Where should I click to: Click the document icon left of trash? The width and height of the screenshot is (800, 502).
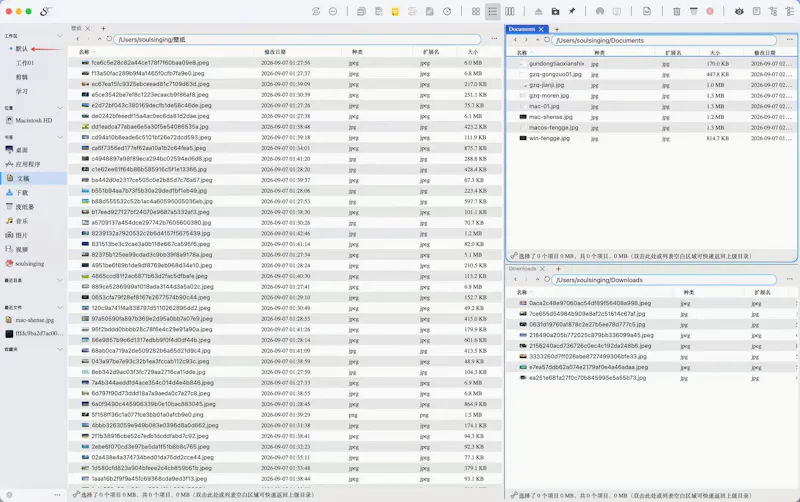coord(647,11)
